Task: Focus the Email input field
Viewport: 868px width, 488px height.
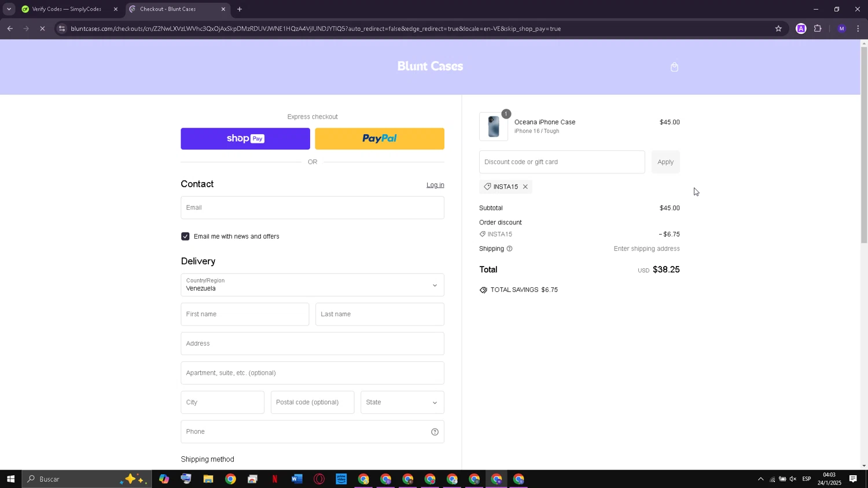Action: pyautogui.click(x=312, y=208)
